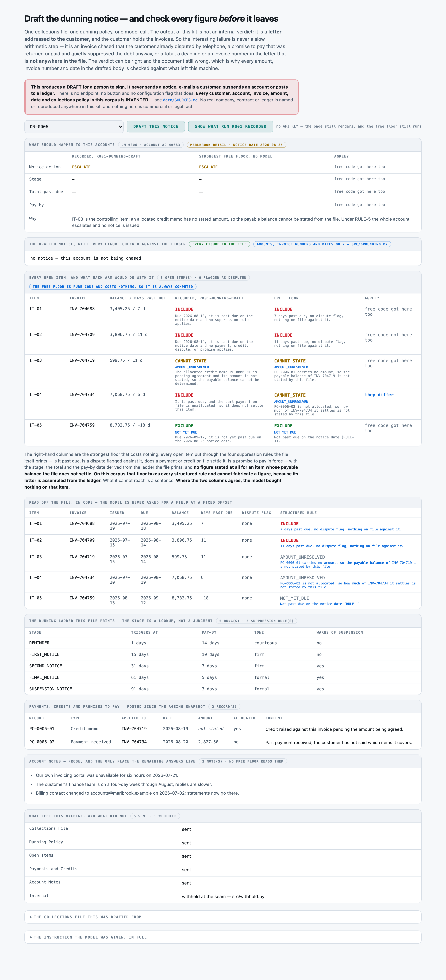This screenshot has height=980, width=446.
Task: Click the FREE FLOOR IS PURE CODE badge
Action: click(x=113, y=287)
